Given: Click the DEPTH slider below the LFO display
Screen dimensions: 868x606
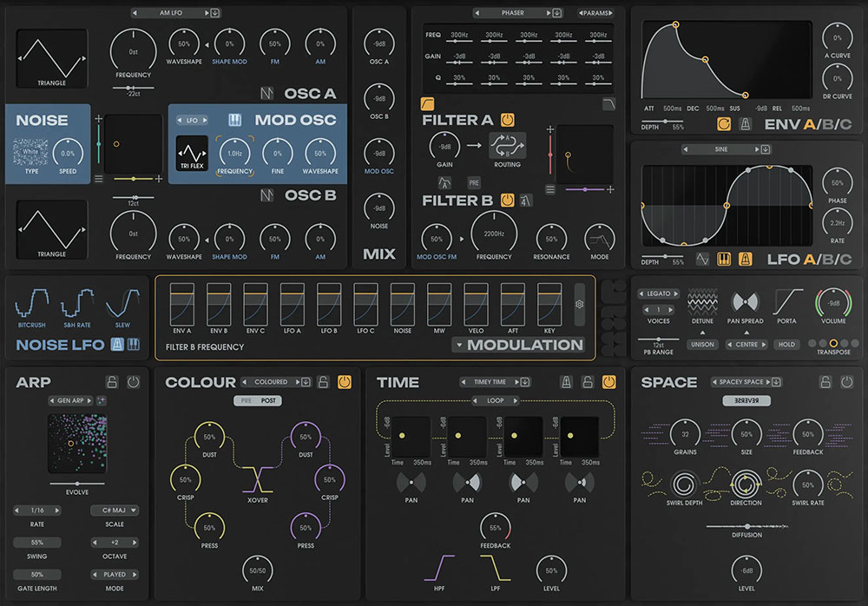Looking at the screenshot, I should point(664,256).
